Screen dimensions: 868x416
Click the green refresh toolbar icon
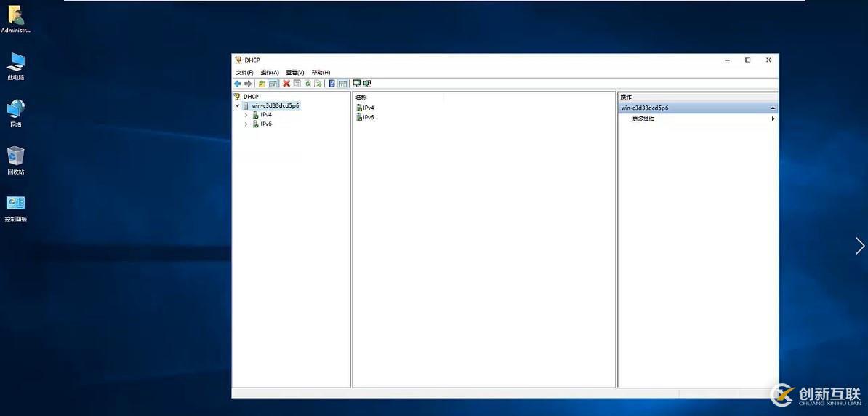pyautogui.click(x=308, y=84)
